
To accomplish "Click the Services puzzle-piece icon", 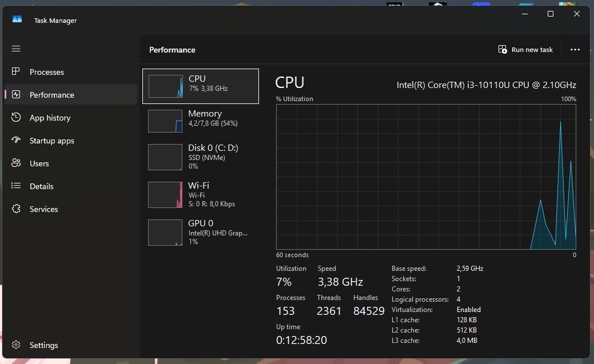I will (x=16, y=209).
